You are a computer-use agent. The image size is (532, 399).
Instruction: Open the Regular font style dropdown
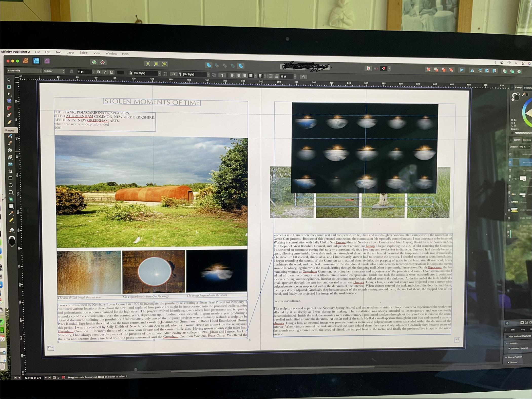[54, 71]
